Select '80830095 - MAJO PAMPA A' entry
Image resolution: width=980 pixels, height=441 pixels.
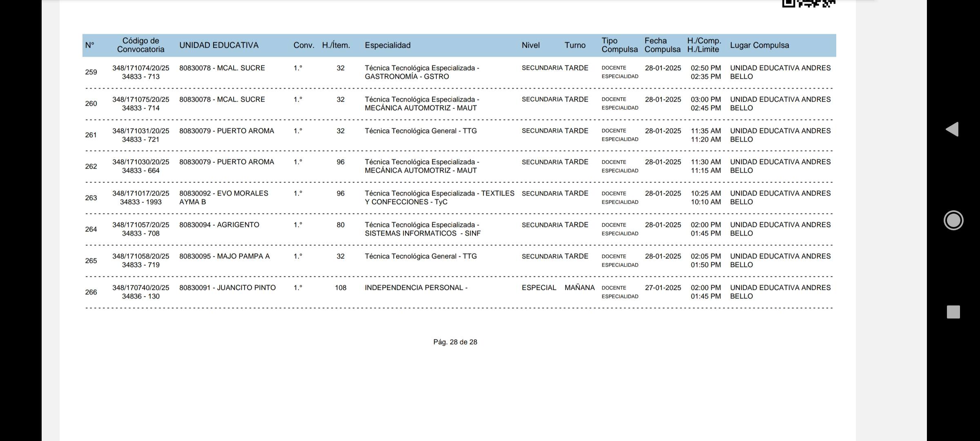[x=224, y=256]
